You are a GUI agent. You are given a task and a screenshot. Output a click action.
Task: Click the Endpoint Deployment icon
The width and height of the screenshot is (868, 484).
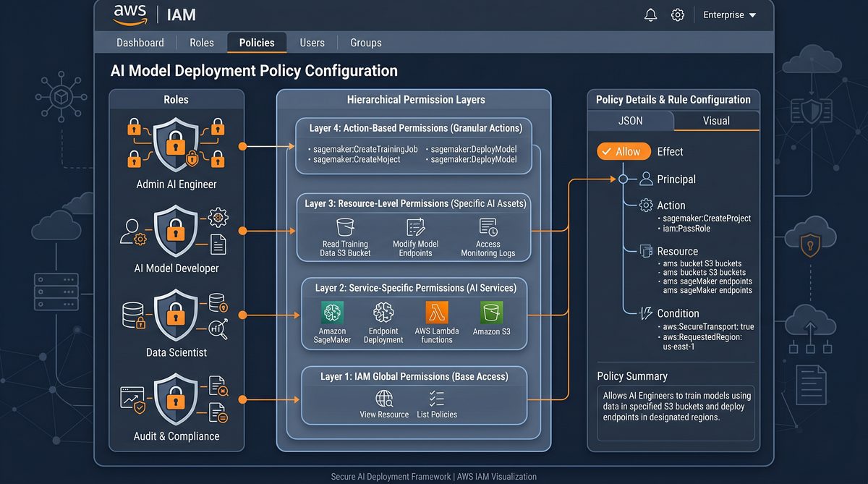[x=383, y=313]
